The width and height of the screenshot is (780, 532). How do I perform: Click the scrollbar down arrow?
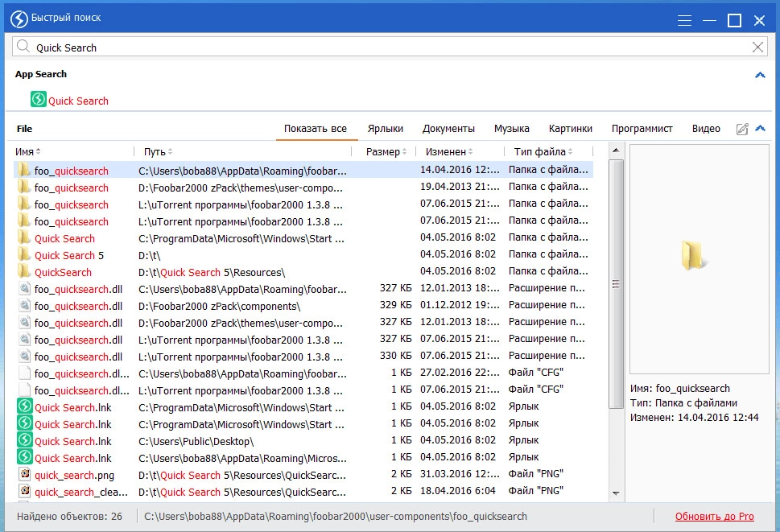[616, 493]
